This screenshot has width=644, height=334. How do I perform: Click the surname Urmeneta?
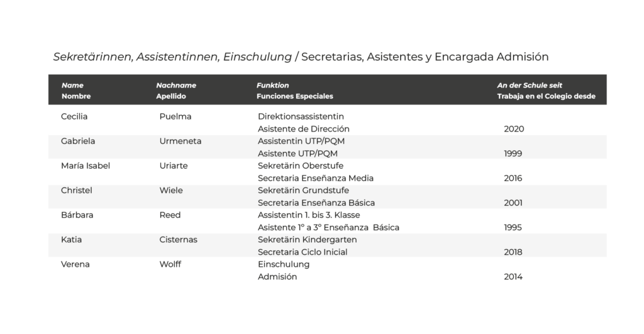tap(180, 141)
